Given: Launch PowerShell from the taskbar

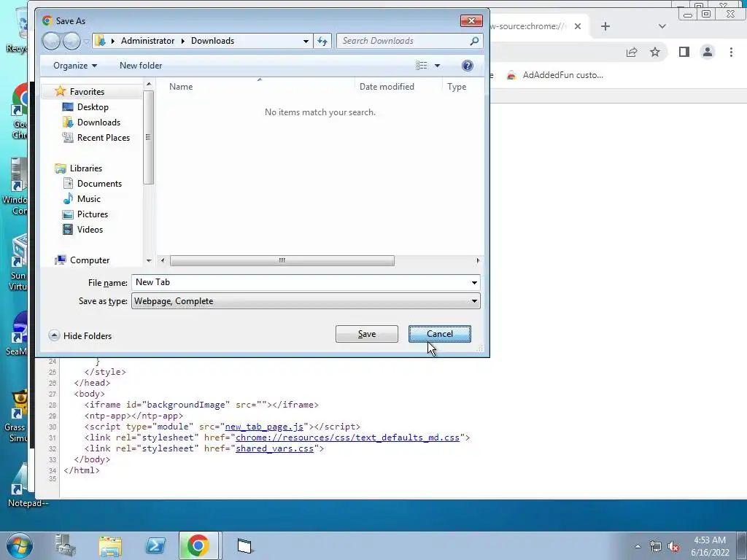Looking at the screenshot, I should tap(155, 545).
